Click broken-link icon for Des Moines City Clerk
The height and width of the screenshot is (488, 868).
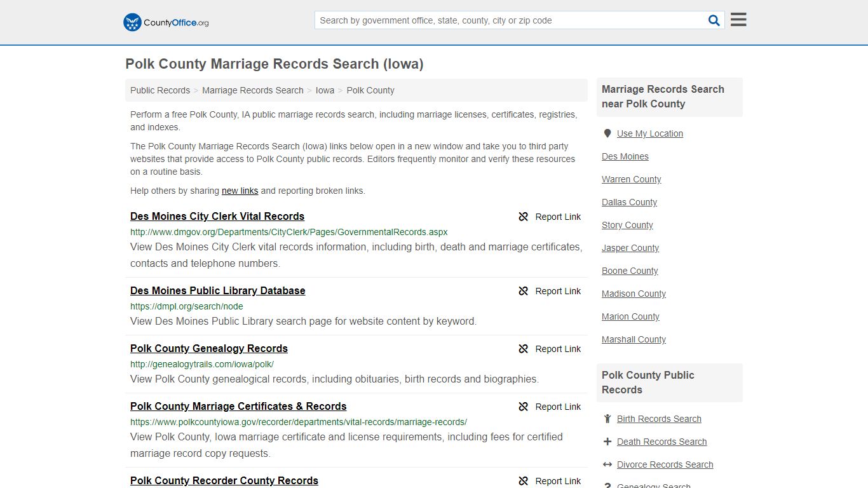click(524, 217)
